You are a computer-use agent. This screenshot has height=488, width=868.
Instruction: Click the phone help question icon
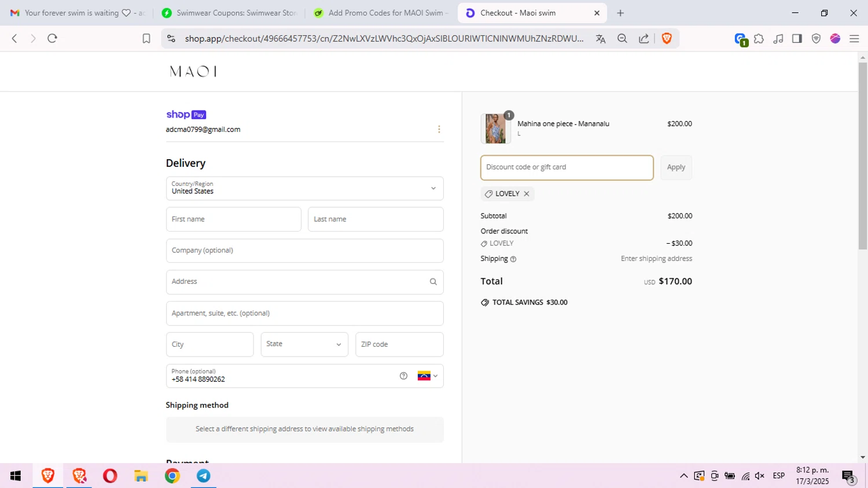(403, 376)
